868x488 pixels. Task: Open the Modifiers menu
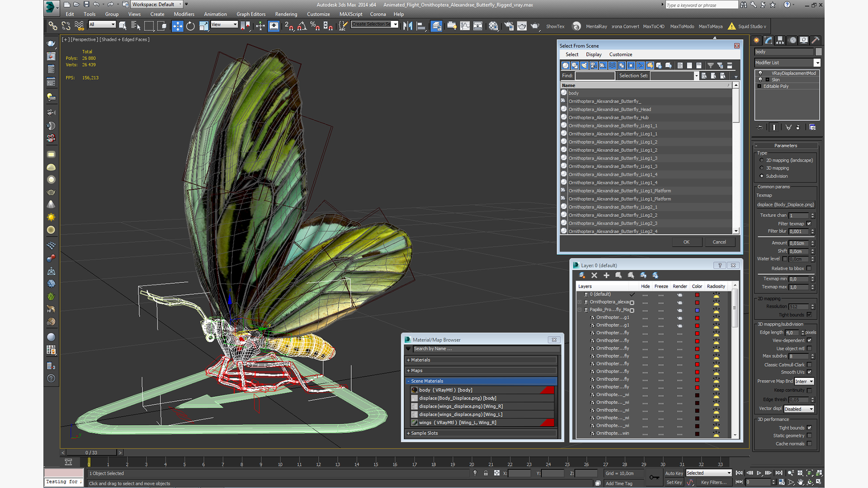tap(184, 14)
